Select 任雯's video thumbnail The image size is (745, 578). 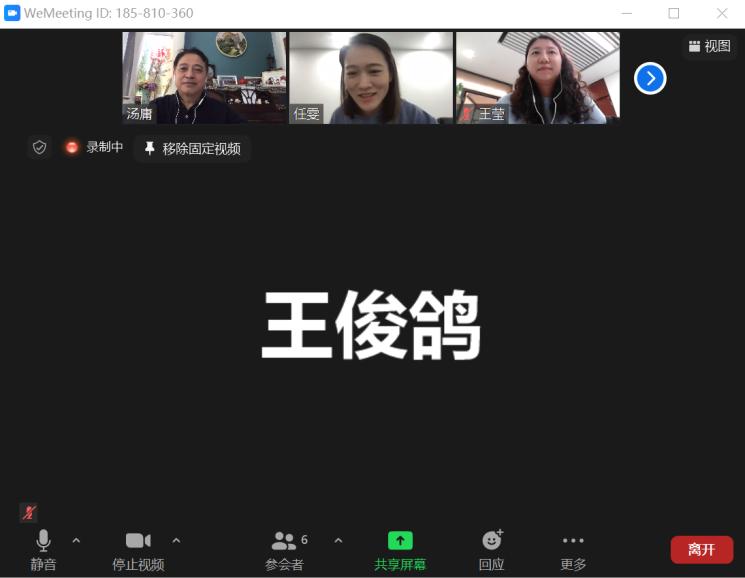[x=371, y=77]
